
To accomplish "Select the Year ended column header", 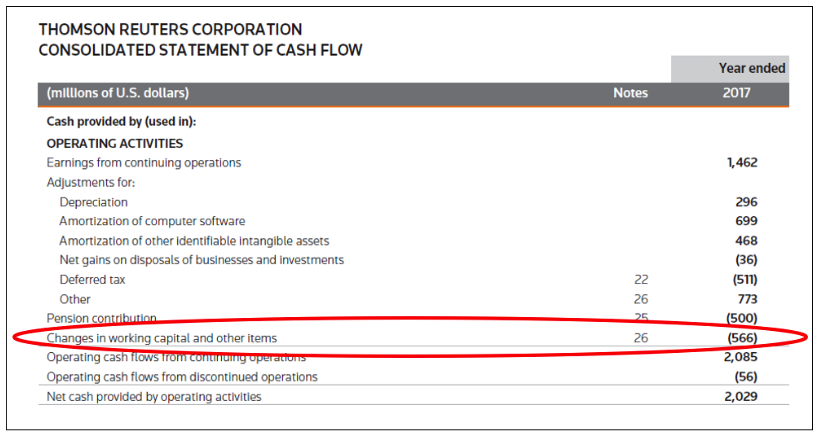I will tap(752, 69).
